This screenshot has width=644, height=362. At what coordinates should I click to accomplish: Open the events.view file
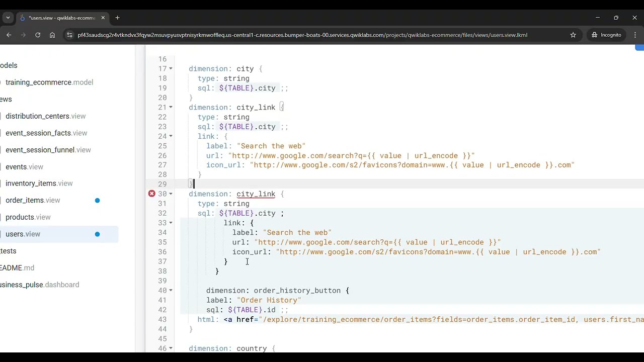(x=24, y=167)
